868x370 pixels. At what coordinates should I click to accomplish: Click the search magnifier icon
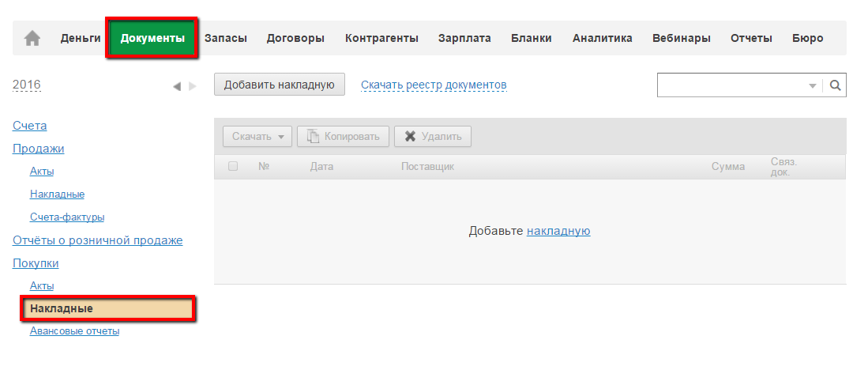836,85
